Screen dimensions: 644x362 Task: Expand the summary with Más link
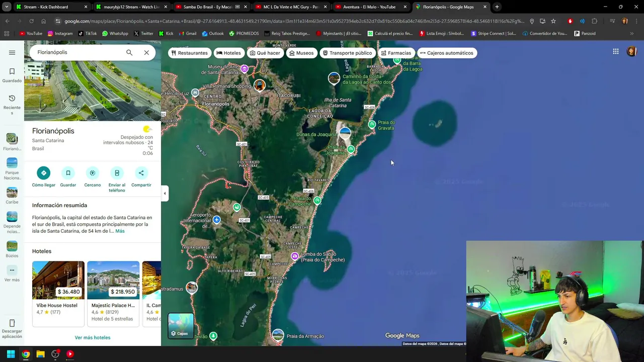tap(120, 231)
